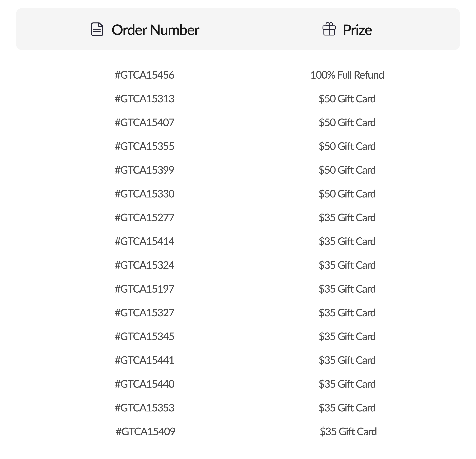Select order number #GTCA15197
Screen dimensions: 476x459
point(144,289)
